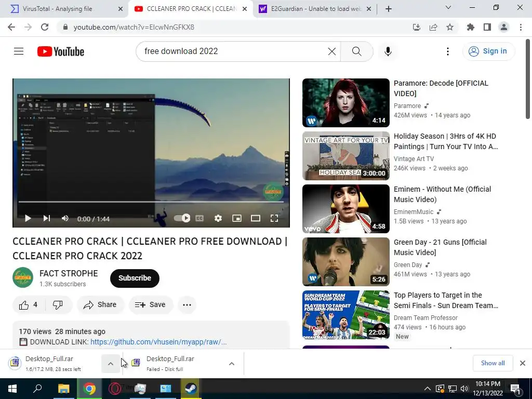Open the taskbar volume control

pyautogui.click(x=464, y=389)
